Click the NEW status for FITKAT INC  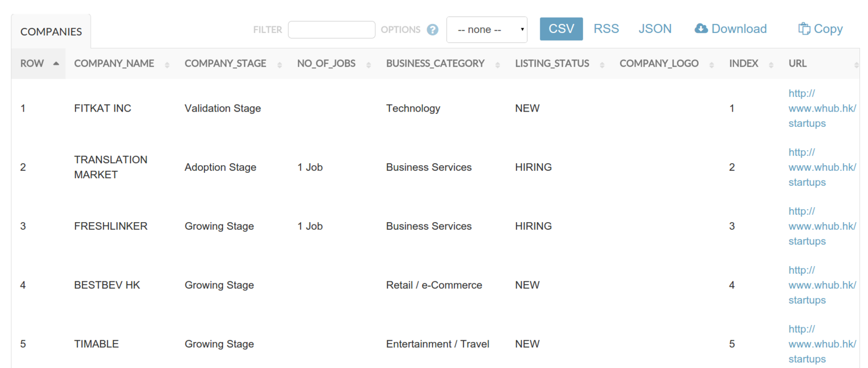pyautogui.click(x=527, y=108)
